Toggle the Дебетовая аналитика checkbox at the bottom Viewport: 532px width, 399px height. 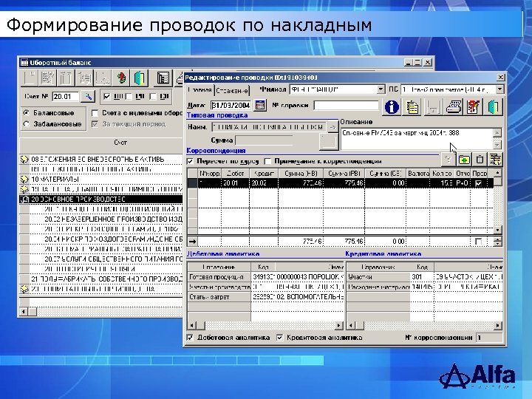tap(191, 338)
